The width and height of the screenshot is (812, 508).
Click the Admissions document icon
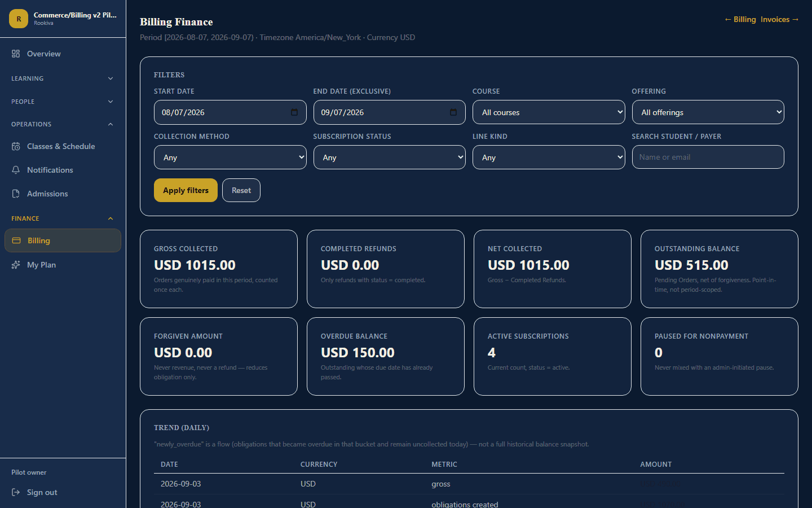point(16,194)
